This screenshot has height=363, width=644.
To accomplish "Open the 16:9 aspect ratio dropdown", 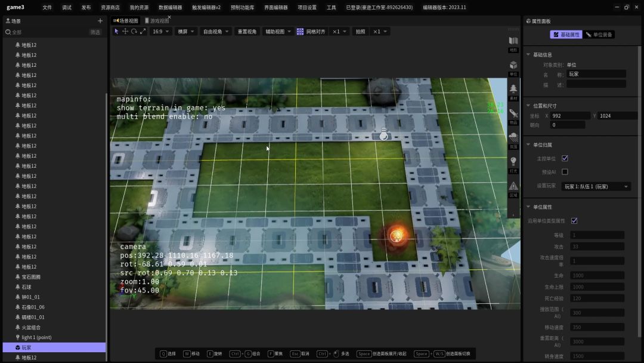I will [x=160, y=32].
